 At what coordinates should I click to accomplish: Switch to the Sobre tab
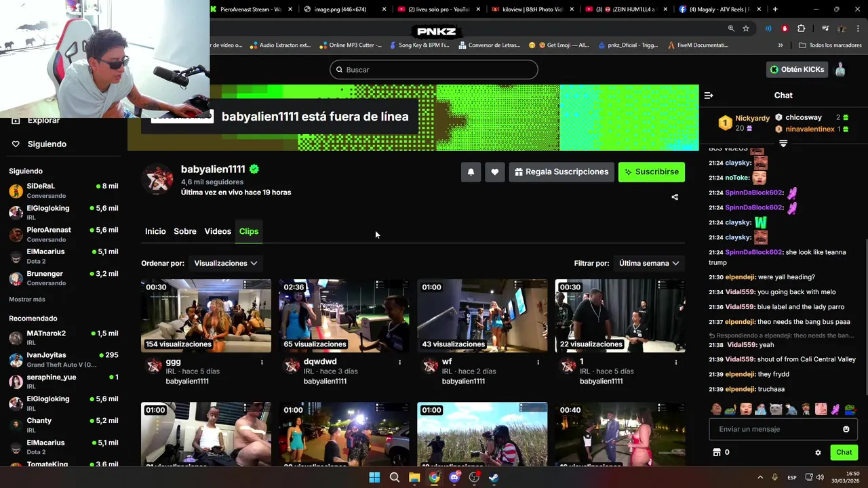[185, 231]
